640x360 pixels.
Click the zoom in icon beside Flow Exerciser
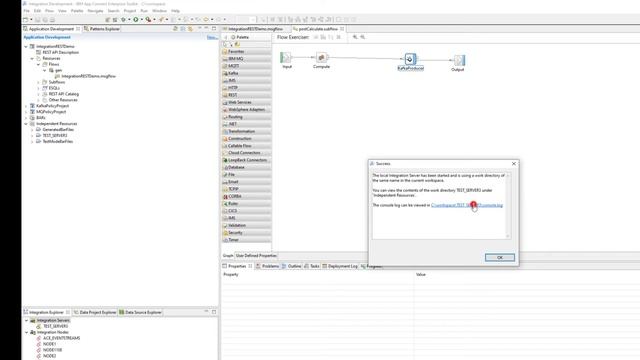355,37
